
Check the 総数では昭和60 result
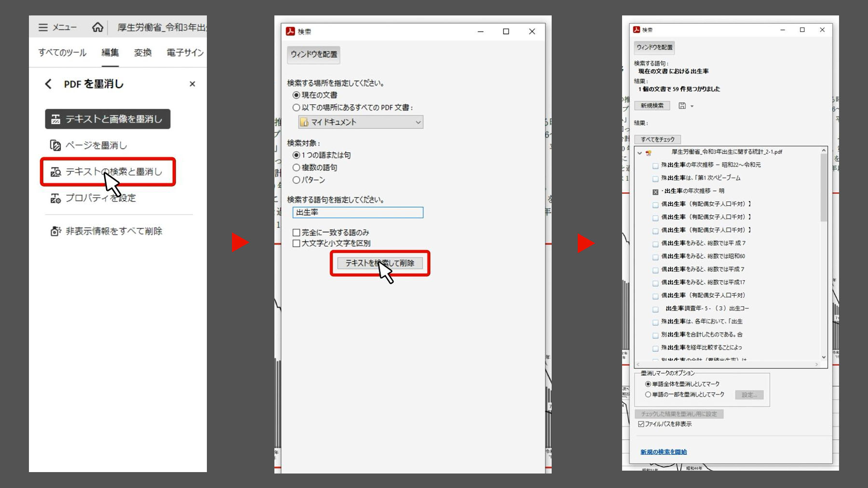tap(655, 257)
